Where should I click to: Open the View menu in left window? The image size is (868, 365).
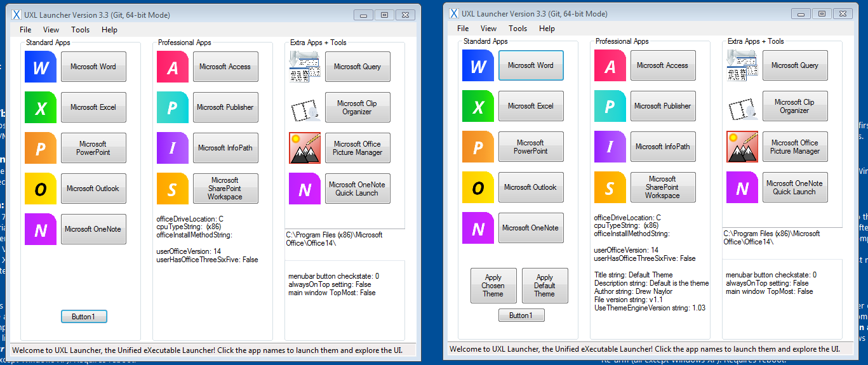[51, 30]
